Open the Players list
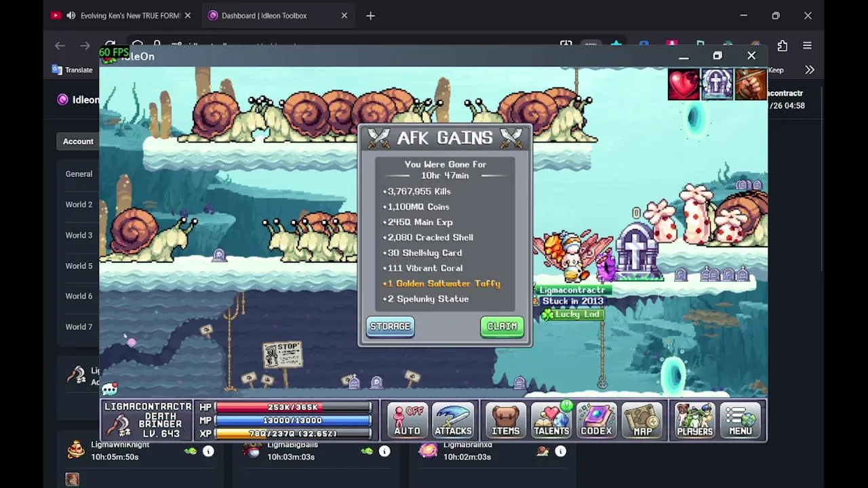 click(694, 420)
